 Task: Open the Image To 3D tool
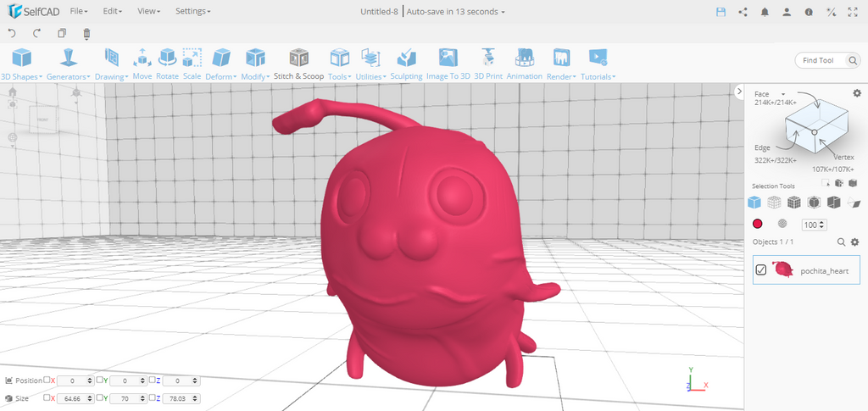448,58
